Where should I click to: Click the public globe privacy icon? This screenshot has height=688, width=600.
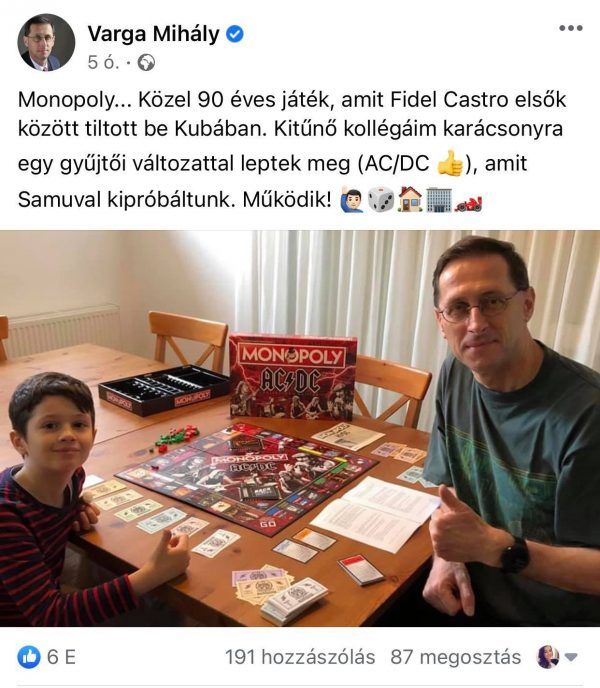(x=146, y=63)
